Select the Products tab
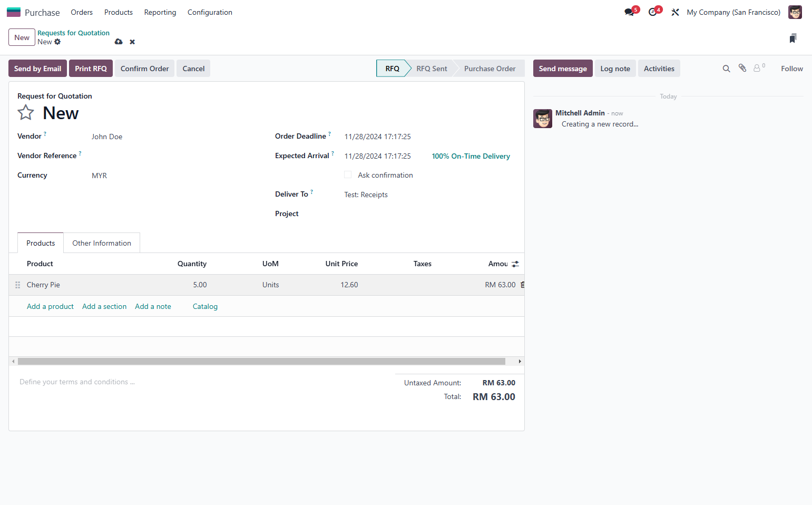 (x=41, y=243)
